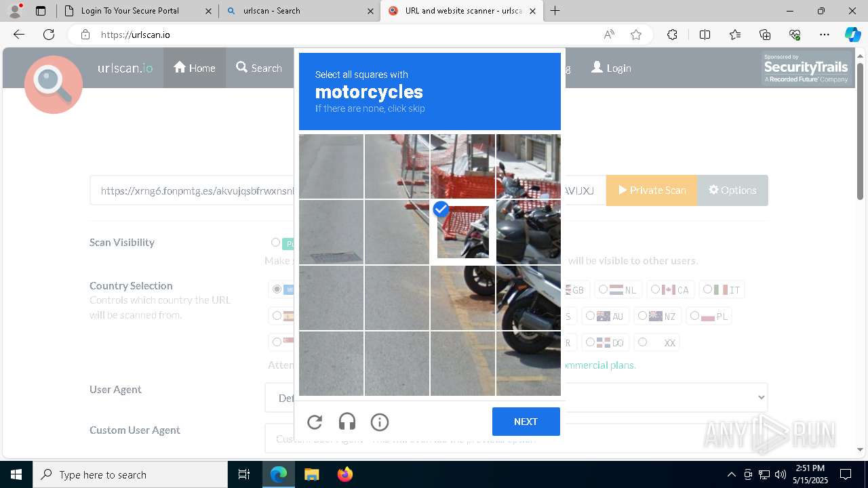Refresh the current page
Viewport: 868px width, 488px height.
(49, 35)
